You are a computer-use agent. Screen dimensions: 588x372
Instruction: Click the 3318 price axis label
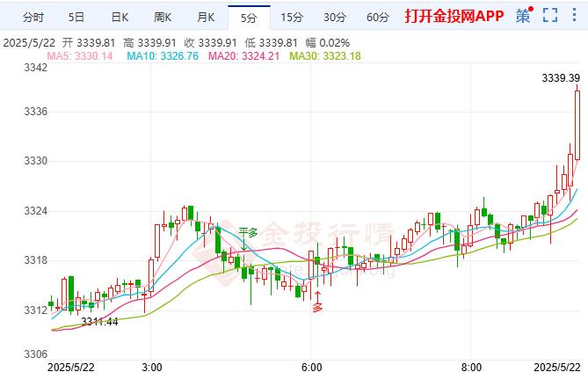[36, 260]
